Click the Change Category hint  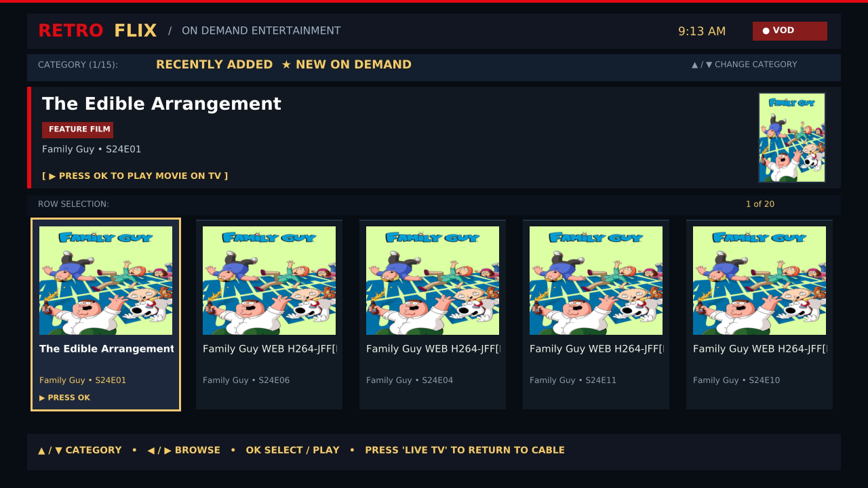745,64
